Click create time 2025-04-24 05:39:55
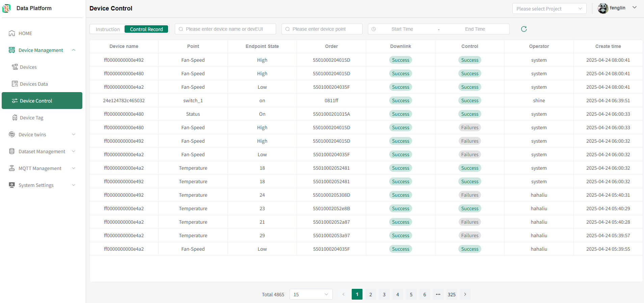Screen dimensions: 644x303 point(608,249)
